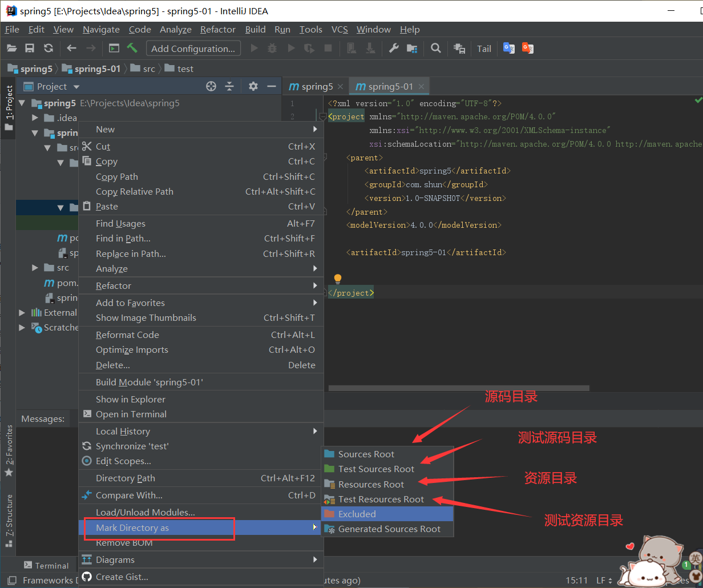Click the Build project hammer icon
Viewport: 703px width, 588px height.
click(132, 49)
